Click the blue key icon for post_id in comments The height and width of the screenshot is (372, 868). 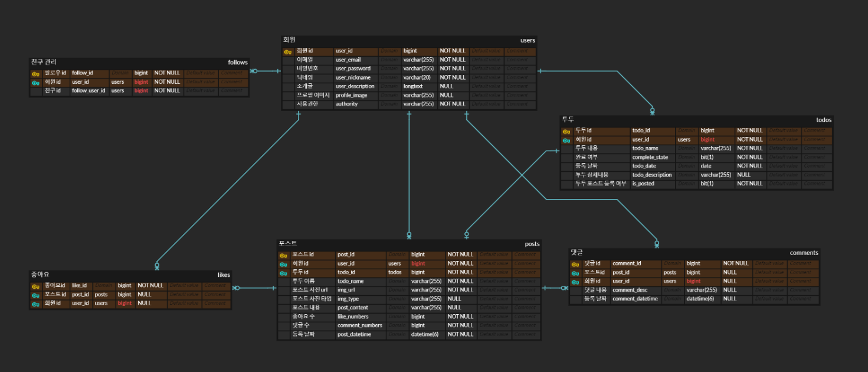coord(575,273)
